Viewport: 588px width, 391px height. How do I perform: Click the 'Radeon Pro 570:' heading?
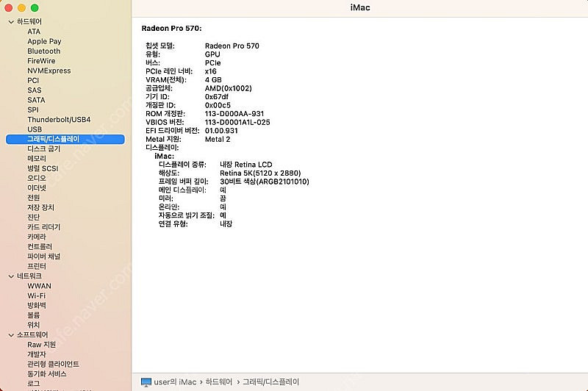point(171,28)
